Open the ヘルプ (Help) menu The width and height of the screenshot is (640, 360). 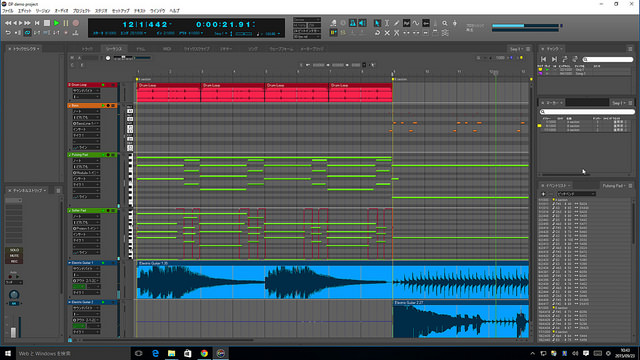point(174,11)
